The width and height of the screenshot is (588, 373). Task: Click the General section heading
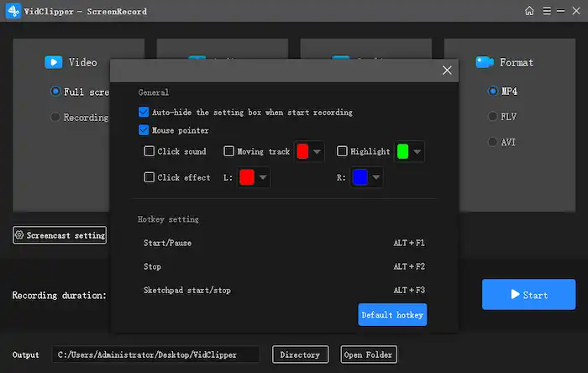click(x=153, y=92)
